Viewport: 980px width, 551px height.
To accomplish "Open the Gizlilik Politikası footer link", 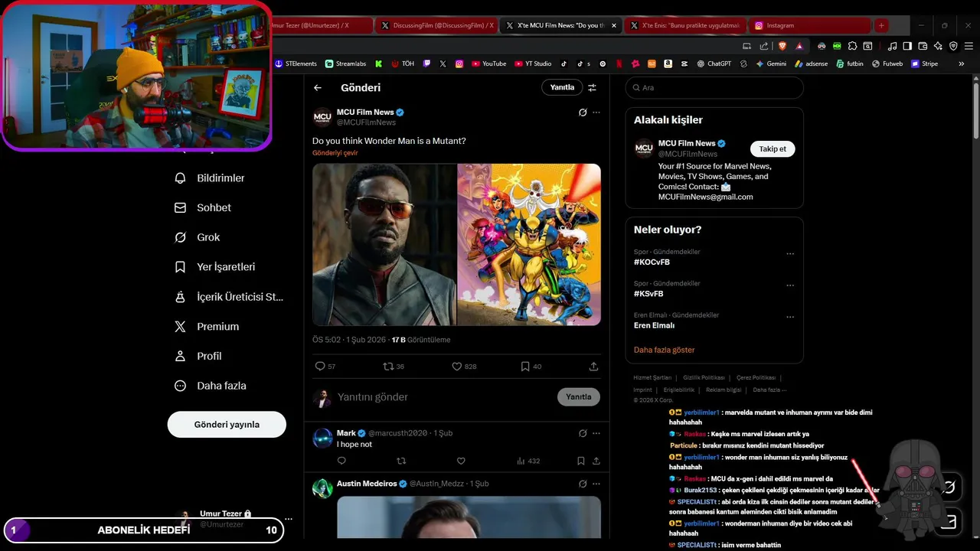I will (704, 378).
